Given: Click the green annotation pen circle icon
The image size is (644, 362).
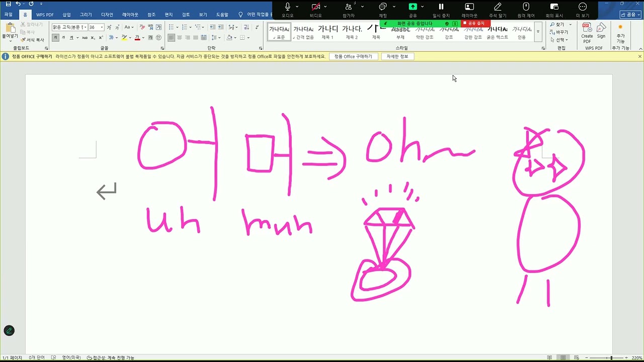Looking at the screenshot, I should coord(9,330).
